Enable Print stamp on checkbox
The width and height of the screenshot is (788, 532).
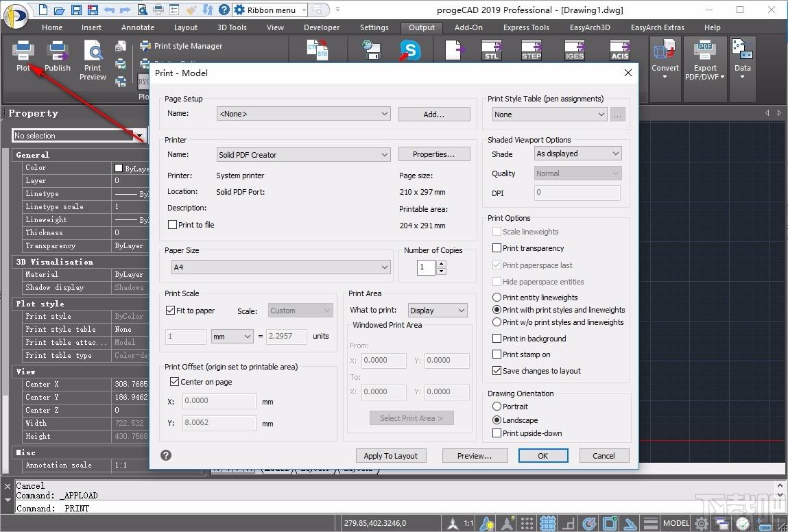tap(497, 354)
